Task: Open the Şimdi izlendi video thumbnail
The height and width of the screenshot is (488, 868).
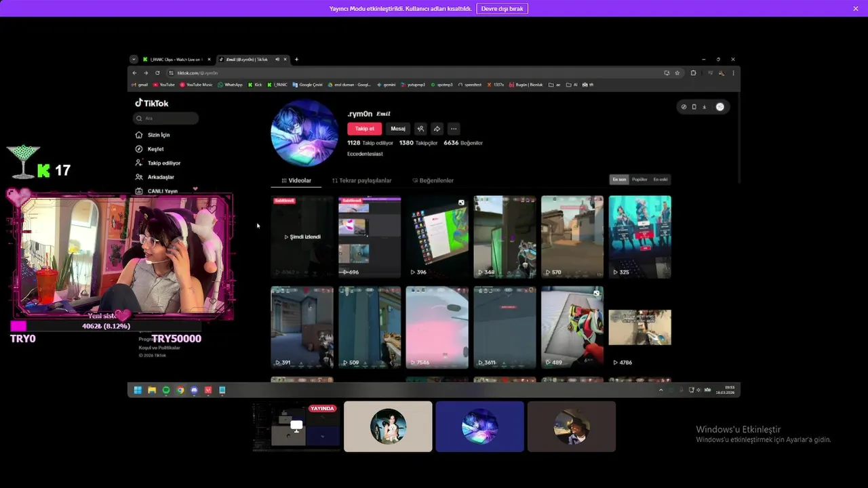Action: 302,237
